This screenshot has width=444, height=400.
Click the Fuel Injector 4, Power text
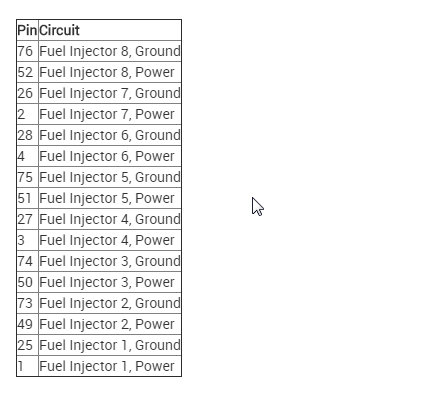pyautogui.click(x=107, y=240)
